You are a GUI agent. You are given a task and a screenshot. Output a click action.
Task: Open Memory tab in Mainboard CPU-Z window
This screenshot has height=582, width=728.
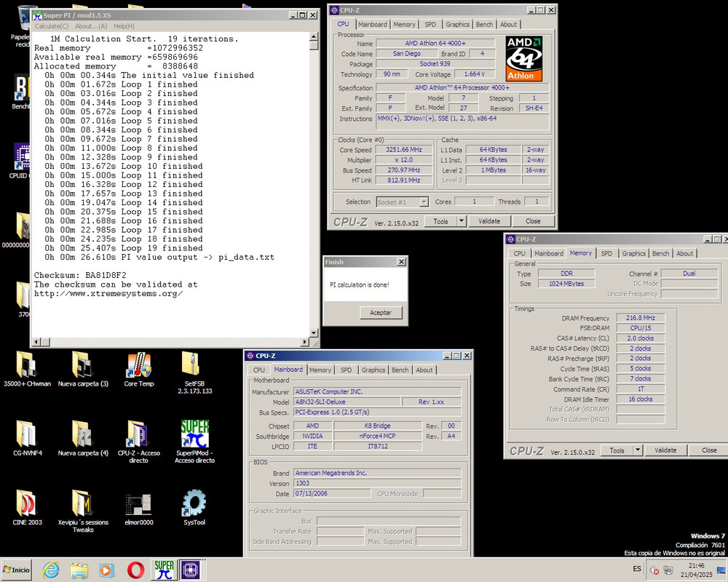(320, 370)
